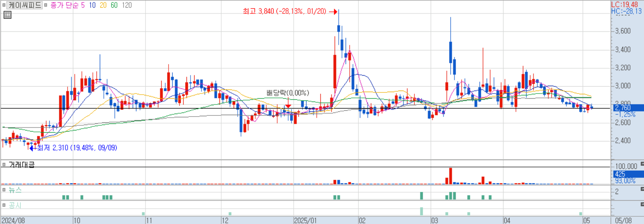Screen dimensions: 644x224
Task: Click the square marker beside 뉴스 panel title
Action: coord(4,190)
